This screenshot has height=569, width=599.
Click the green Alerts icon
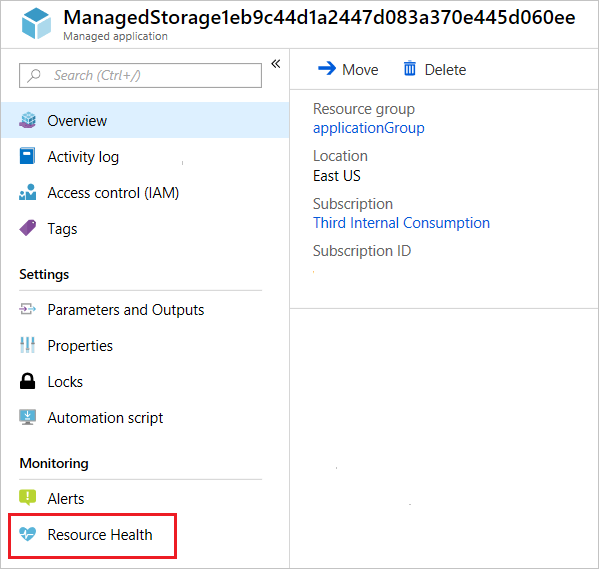[28, 498]
